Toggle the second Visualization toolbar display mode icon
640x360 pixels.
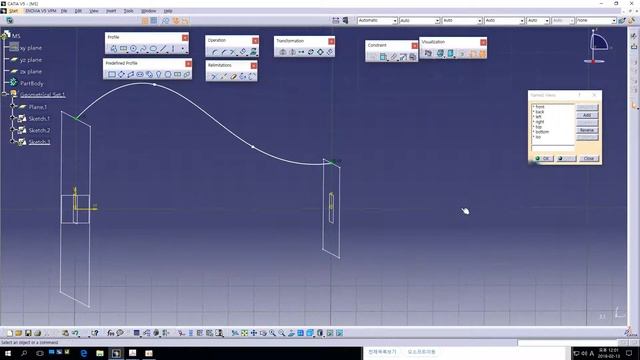pyautogui.click(x=440, y=53)
